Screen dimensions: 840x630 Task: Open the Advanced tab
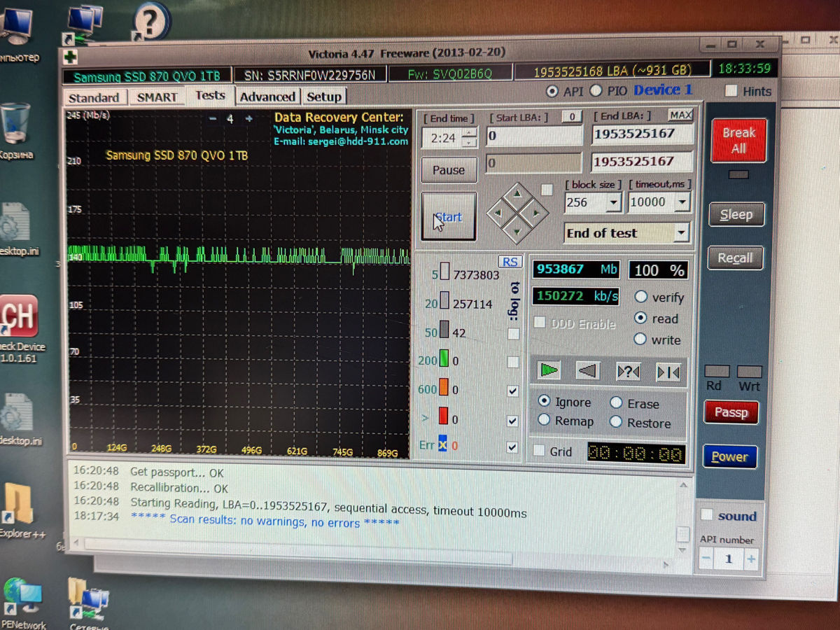click(x=267, y=97)
